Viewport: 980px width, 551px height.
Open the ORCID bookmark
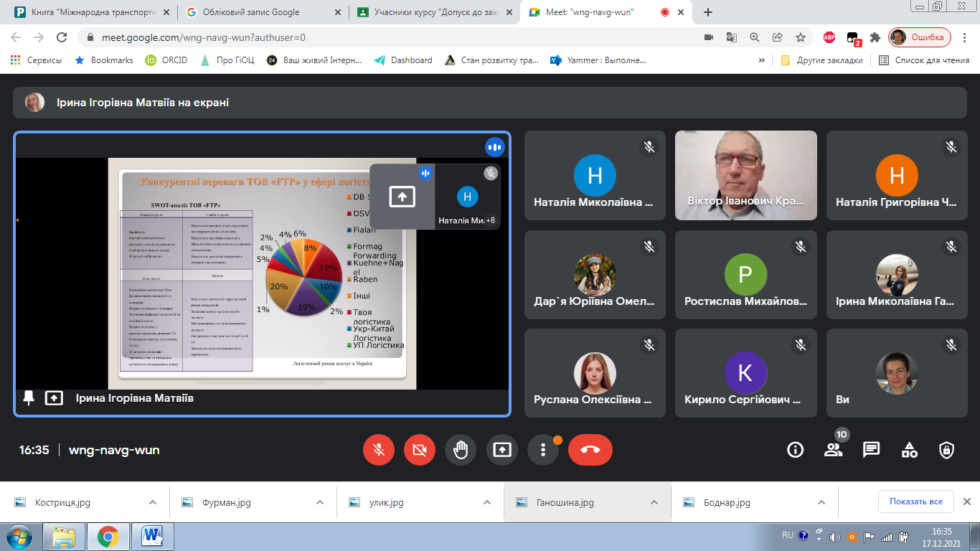click(x=166, y=60)
